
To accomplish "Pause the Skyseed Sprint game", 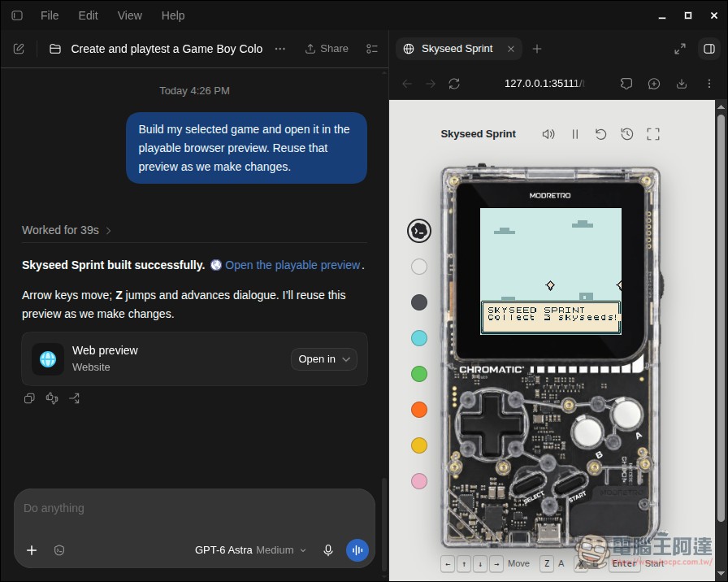I will pos(574,134).
